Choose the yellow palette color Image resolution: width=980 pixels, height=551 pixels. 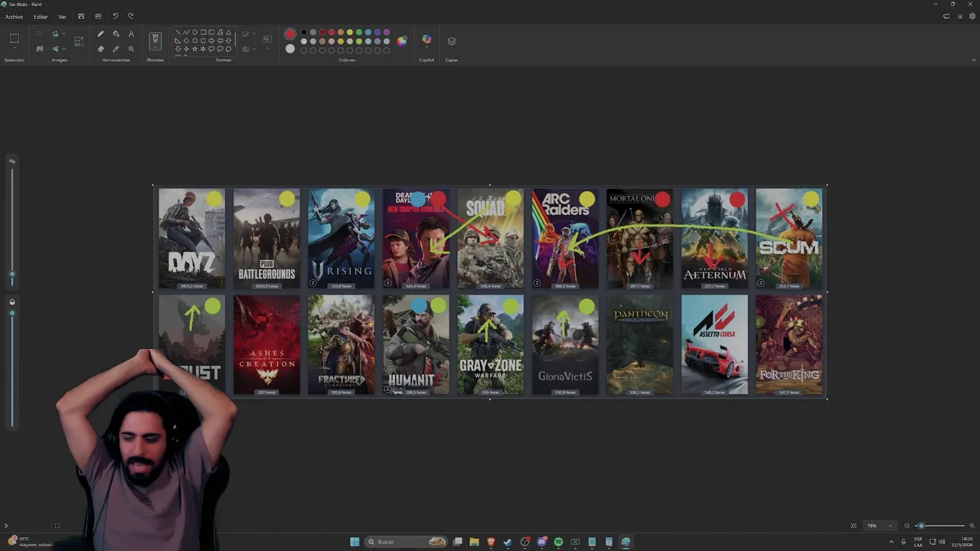pyautogui.click(x=350, y=33)
